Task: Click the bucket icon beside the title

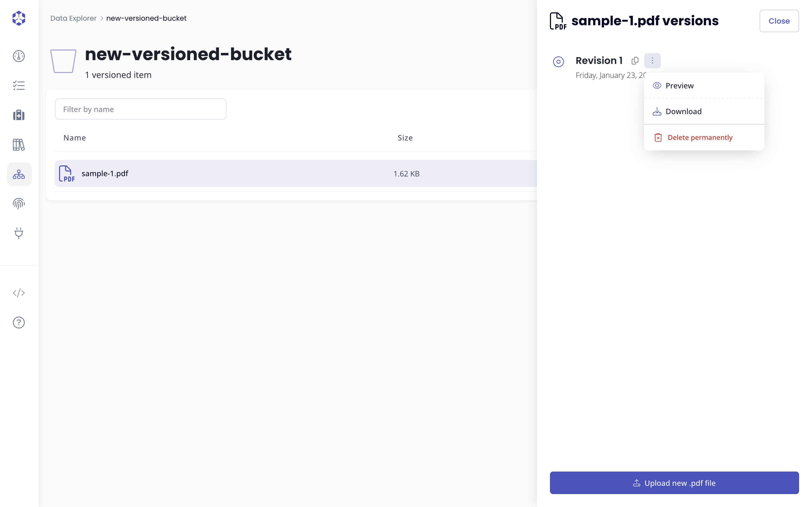Action: click(x=63, y=61)
